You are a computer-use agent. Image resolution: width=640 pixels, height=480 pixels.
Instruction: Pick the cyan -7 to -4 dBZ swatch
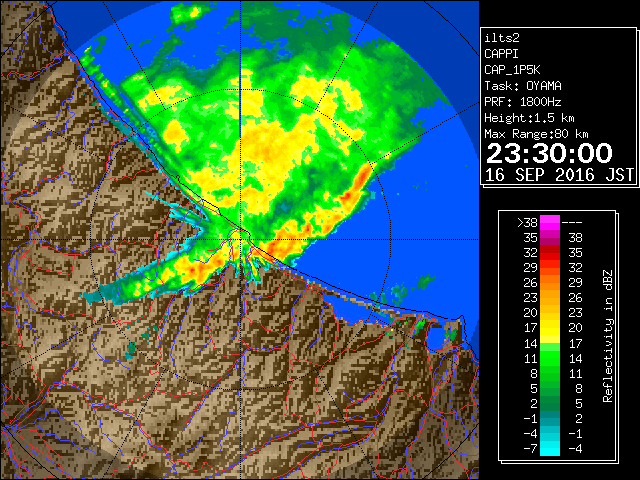point(550,448)
